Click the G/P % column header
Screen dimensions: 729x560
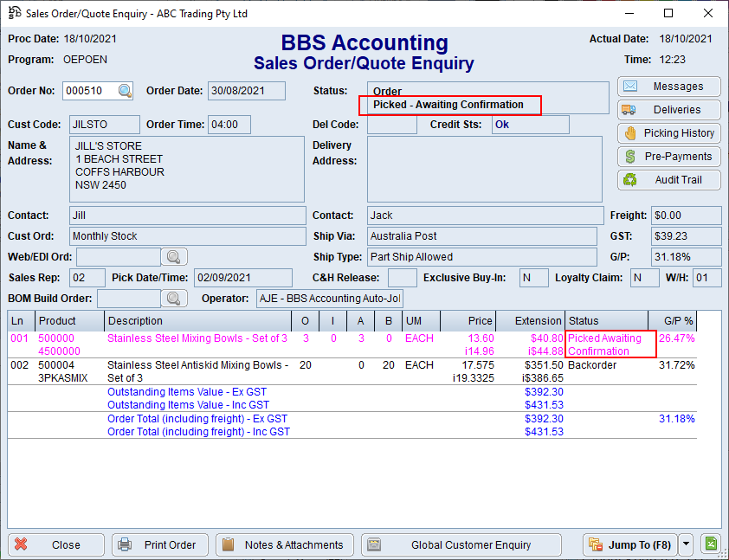point(678,320)
